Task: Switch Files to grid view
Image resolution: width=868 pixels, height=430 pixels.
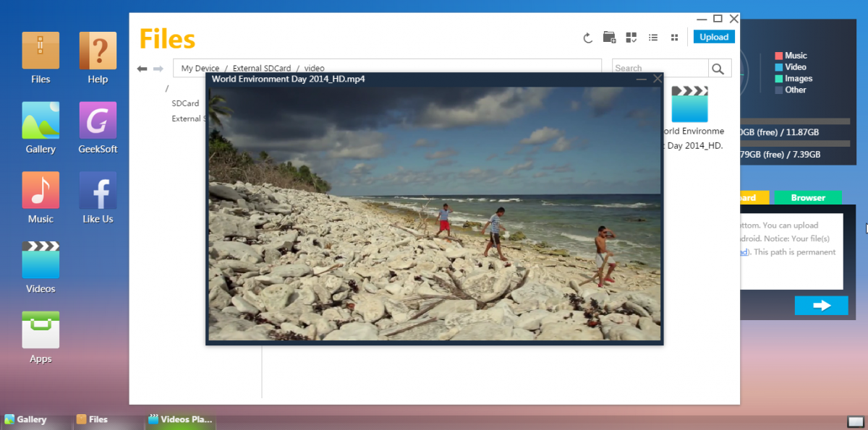Action: click(675, 38)
